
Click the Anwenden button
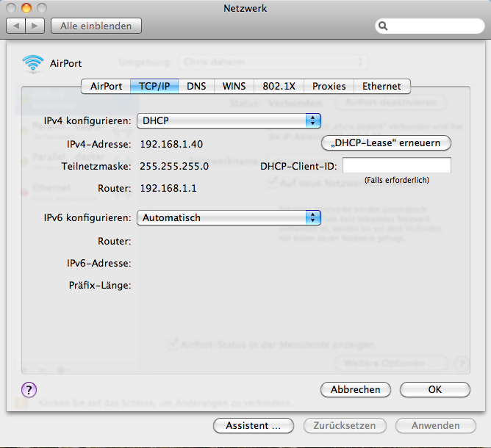(436, 426)
